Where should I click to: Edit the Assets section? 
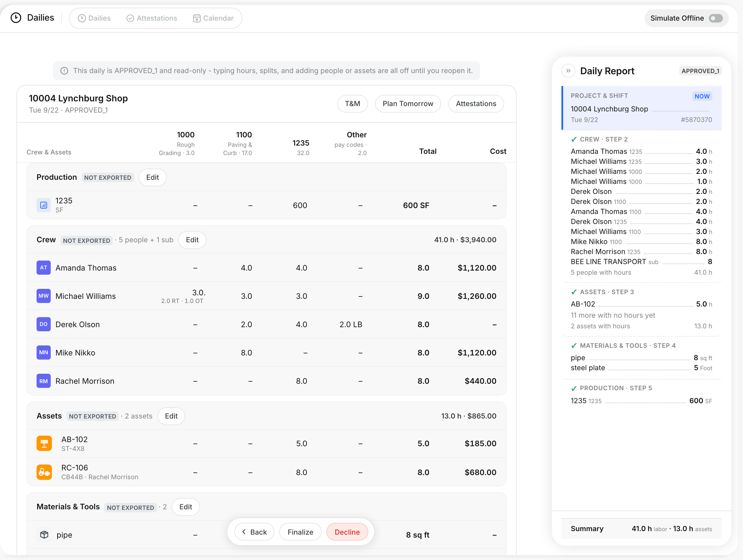point(171,416)
